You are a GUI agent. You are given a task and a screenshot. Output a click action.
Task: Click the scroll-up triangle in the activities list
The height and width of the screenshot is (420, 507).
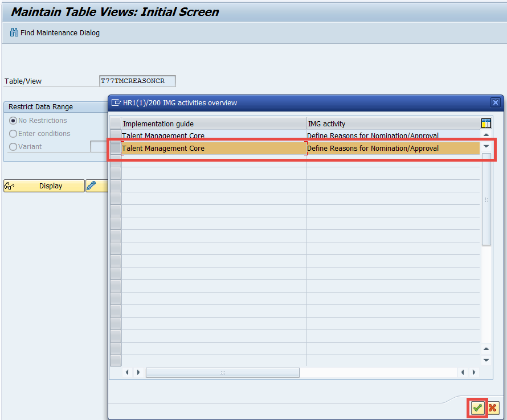coord(486,135)
